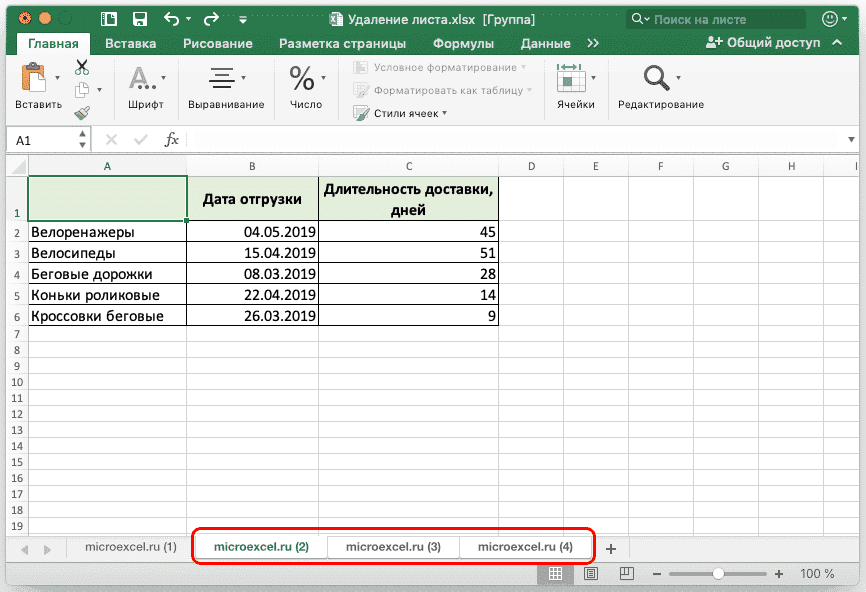The width and height of the screenshot is (866, 592).
Task: Toggle Page Layout view in status bar
Action: pos(591,574)
